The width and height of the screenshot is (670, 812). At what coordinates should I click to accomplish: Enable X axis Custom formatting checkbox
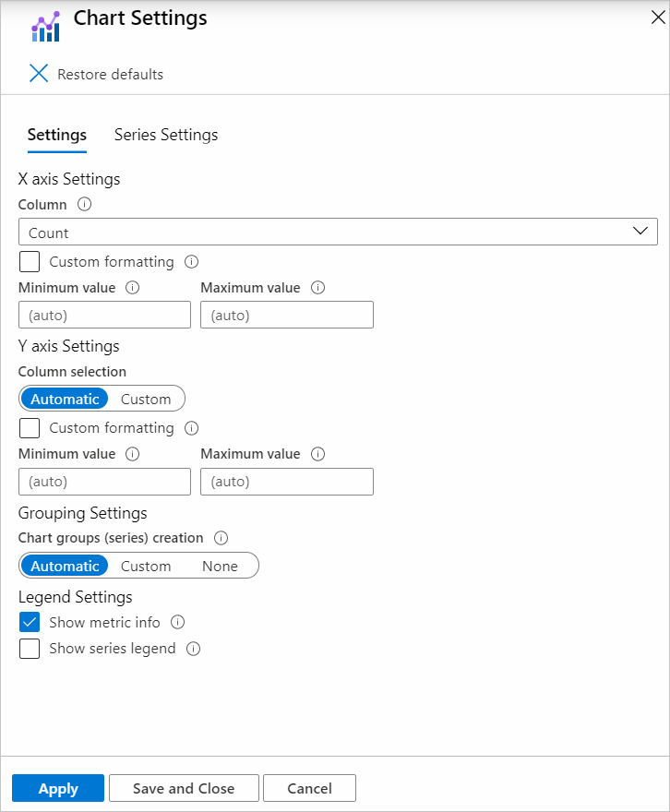[x=30, y=262]
